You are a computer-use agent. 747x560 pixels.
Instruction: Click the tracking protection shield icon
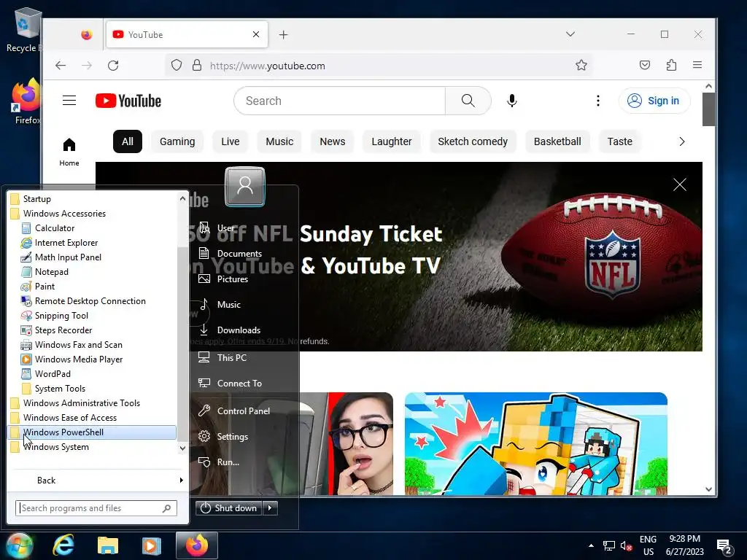[x=177, y=65]
